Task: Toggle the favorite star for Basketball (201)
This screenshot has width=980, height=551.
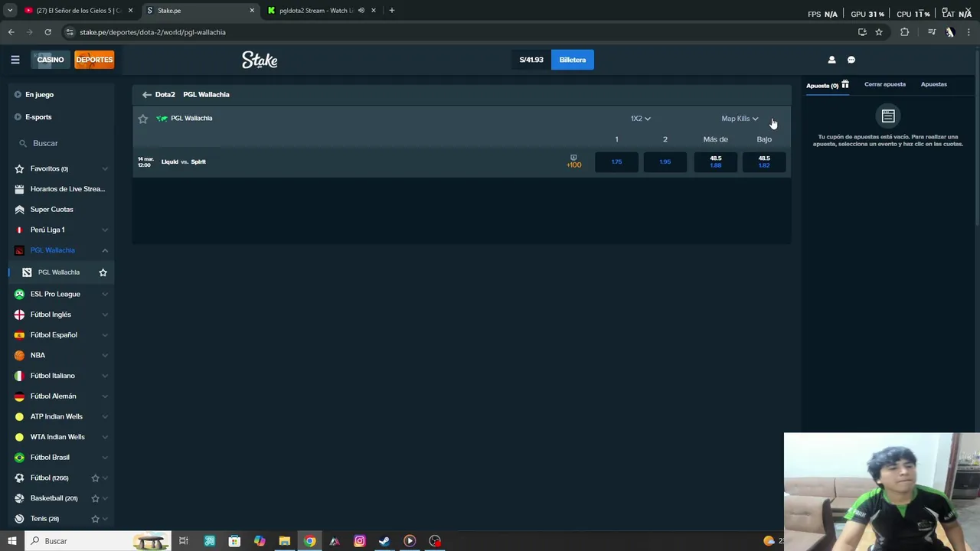Action: (95, 498)
